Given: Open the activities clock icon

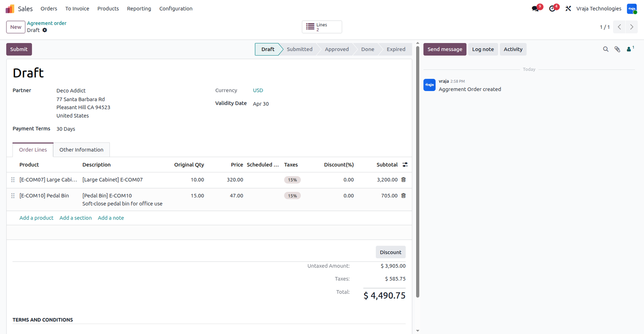Looking at the screenshot, I should pos(552,8).
